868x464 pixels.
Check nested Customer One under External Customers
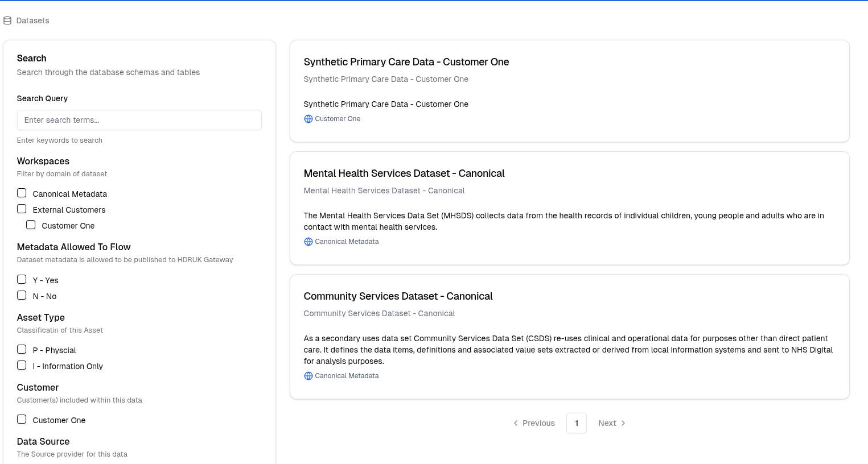31,225
